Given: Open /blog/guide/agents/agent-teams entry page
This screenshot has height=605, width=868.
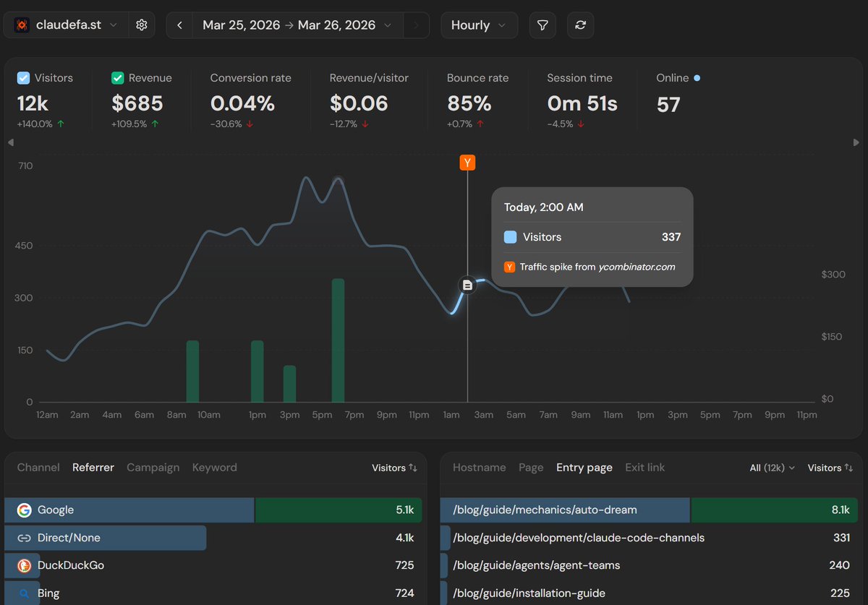Looking at the screenshot, I should 649,565.
